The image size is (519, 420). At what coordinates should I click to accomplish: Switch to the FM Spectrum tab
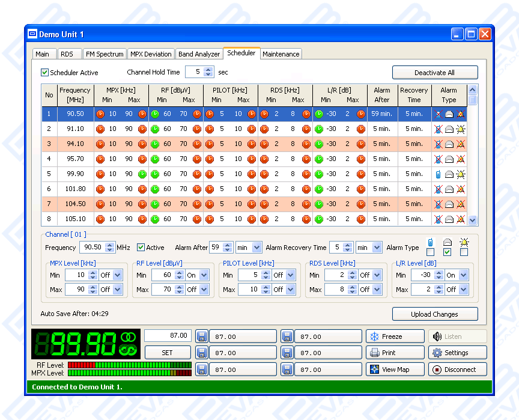[105, 54]
